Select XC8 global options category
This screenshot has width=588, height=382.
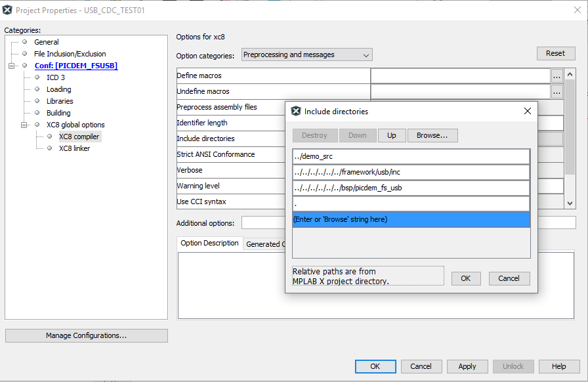click(75, 125)
